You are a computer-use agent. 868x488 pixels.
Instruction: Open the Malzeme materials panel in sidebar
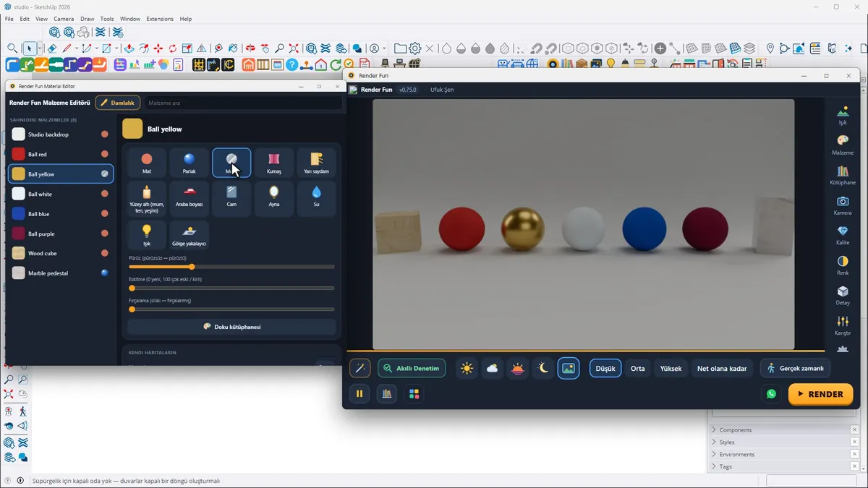click(x=843, y=145)
